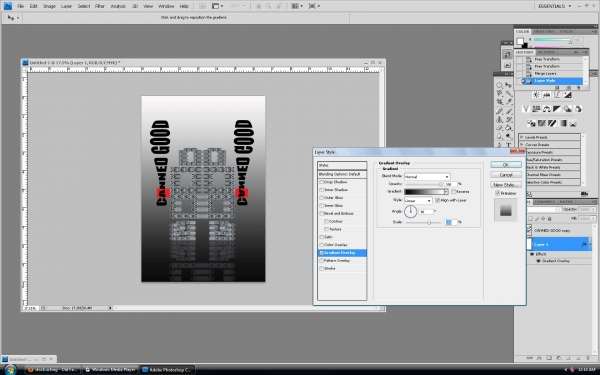Add a Photo Filter adjustment layer
The height and width of the screenshot is (375, 600).
pos(567,109)
